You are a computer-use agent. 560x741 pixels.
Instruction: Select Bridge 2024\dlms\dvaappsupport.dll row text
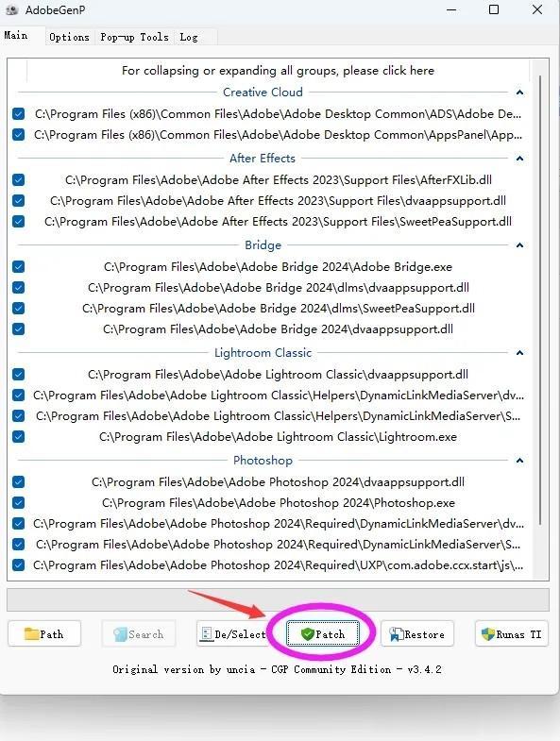click(278, 288)
